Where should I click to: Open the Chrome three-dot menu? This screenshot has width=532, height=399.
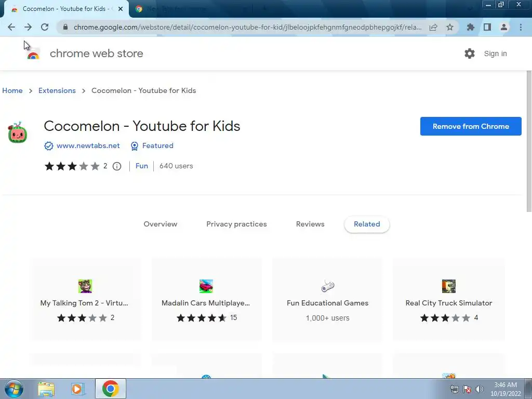tap(521, 27)
